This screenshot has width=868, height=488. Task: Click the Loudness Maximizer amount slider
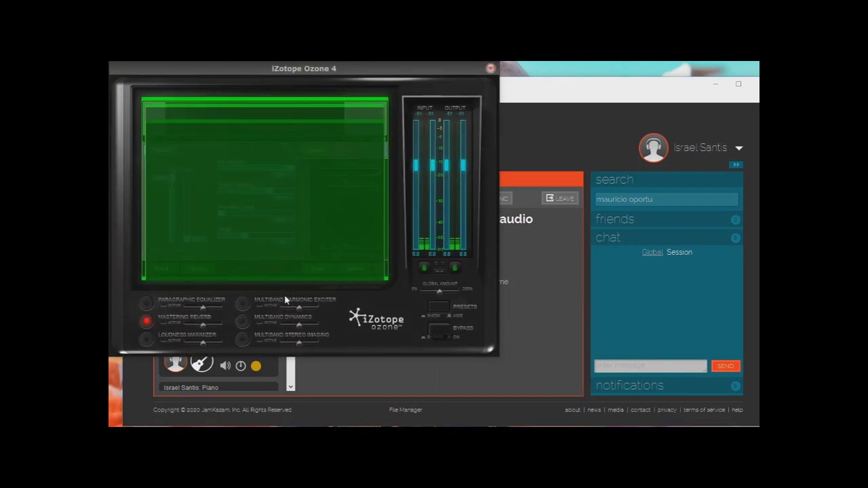(203, 342)
